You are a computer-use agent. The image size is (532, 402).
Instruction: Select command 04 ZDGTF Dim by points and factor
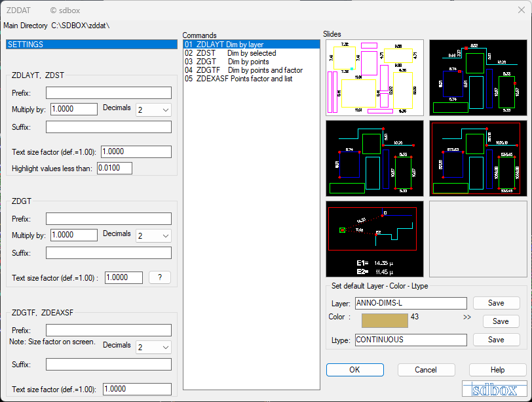pos(252,70)
